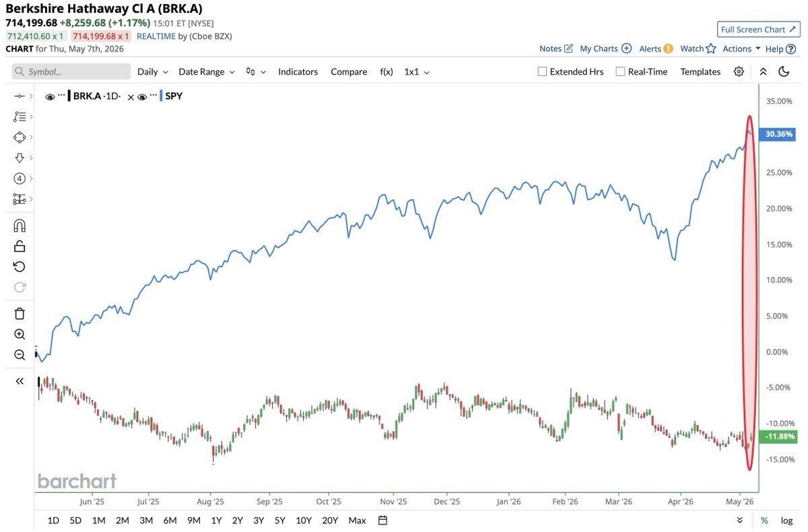This screenshot has height=532, width=808.
Task: Expand bottom panel with double down chevron
Action: click(x=739, y=520)
